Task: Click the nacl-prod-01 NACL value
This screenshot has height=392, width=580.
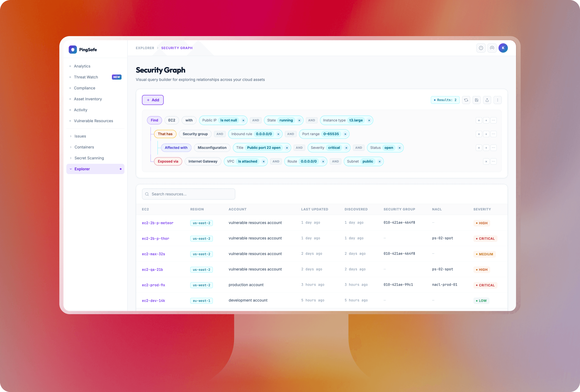Action: (445, 285)
